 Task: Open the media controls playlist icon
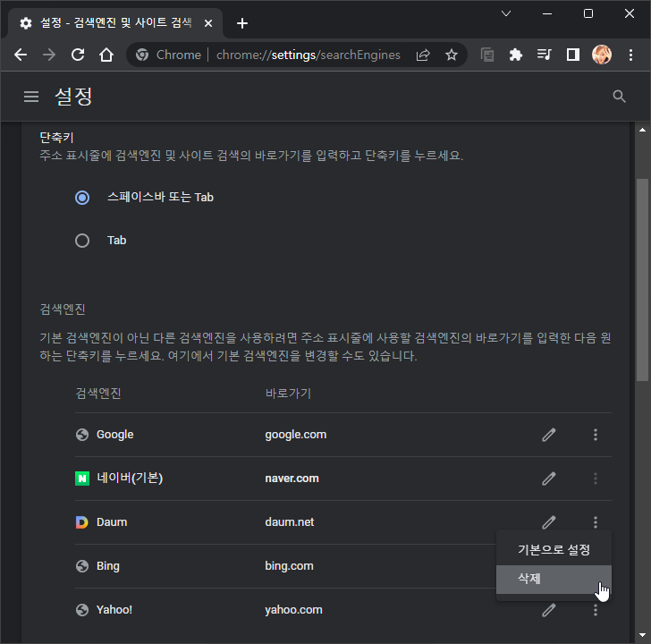[x=544, y=55]
